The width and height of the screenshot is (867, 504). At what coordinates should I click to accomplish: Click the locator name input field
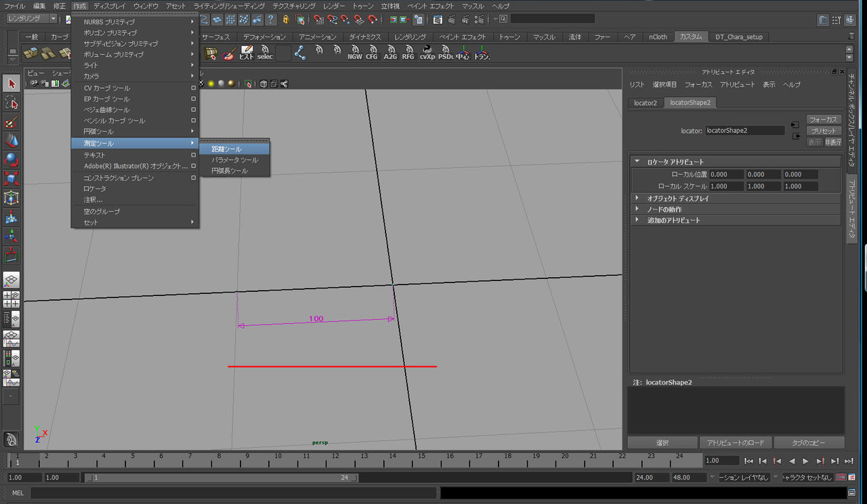pyautogui.click(x=744, y=130)
